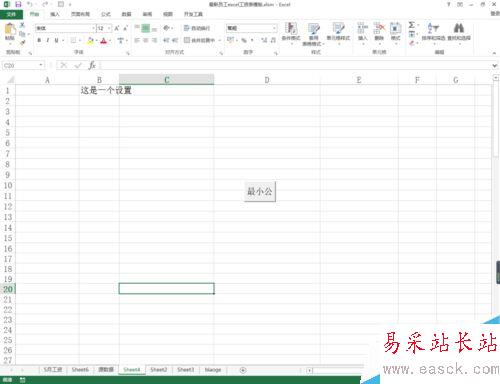This screenshot has width=500, height=384.
Task: Increase the font size
Action: tap(117, 28)
